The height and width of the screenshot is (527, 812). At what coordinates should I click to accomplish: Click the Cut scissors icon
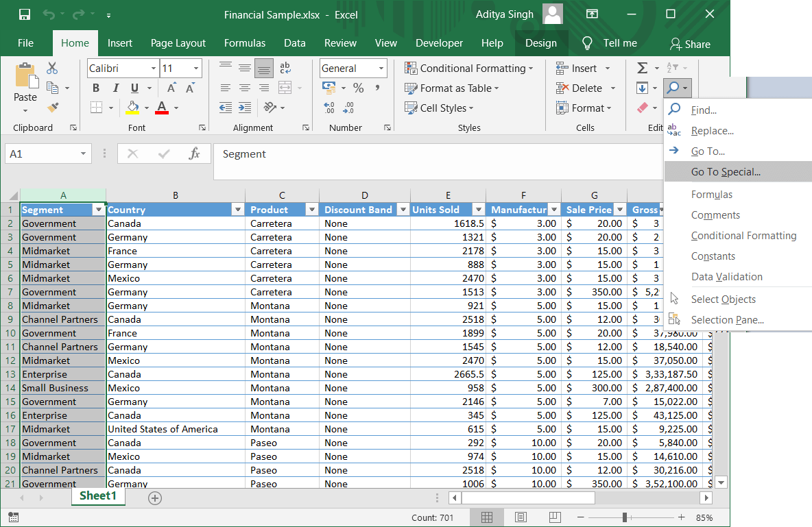51,68
